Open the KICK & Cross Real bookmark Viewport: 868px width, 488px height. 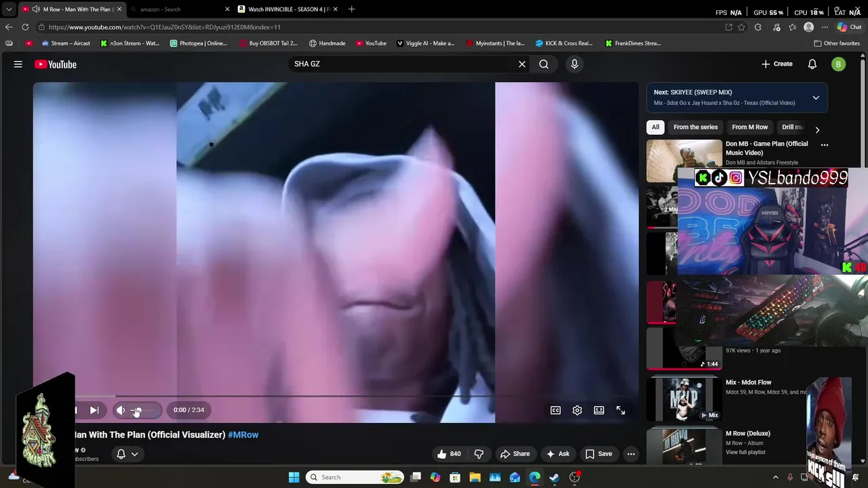pos(564,43)
